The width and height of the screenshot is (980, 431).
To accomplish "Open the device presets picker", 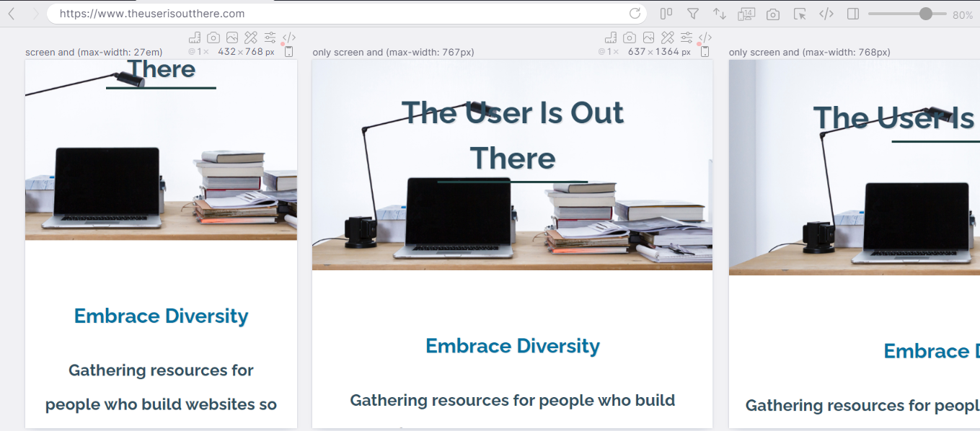I will click(746, 13).
